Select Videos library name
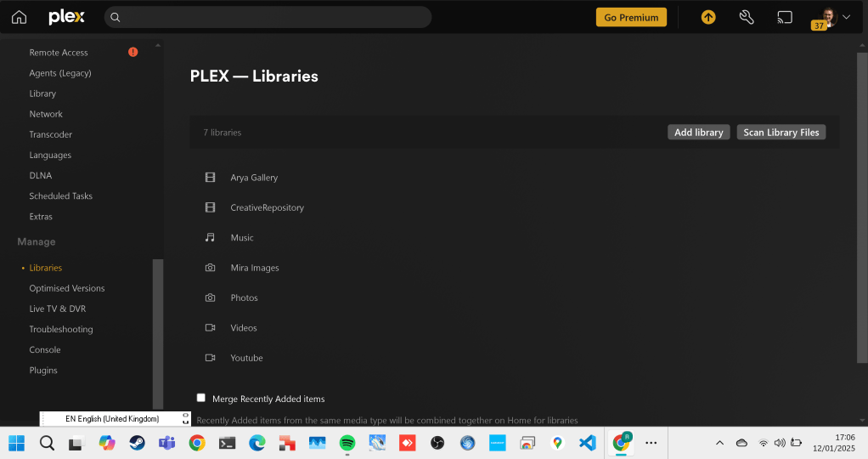This screenshot has width=868, height=459. (x=244, y=328)
